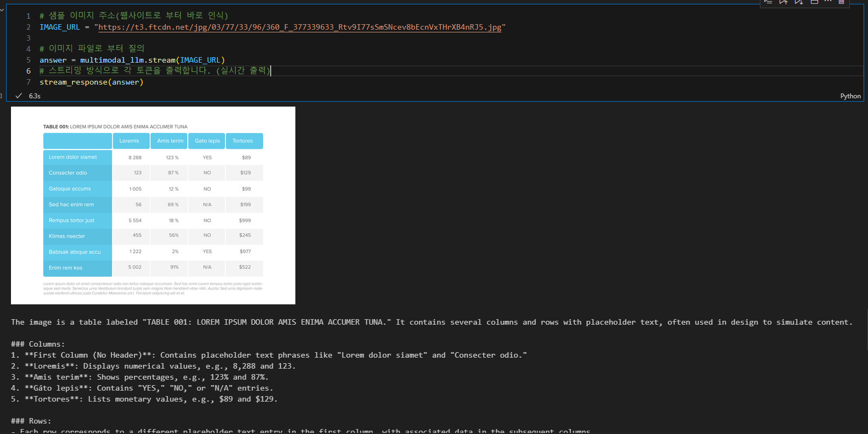Click the '**Gáto lepis**' output line

click(x=142, y=388)
